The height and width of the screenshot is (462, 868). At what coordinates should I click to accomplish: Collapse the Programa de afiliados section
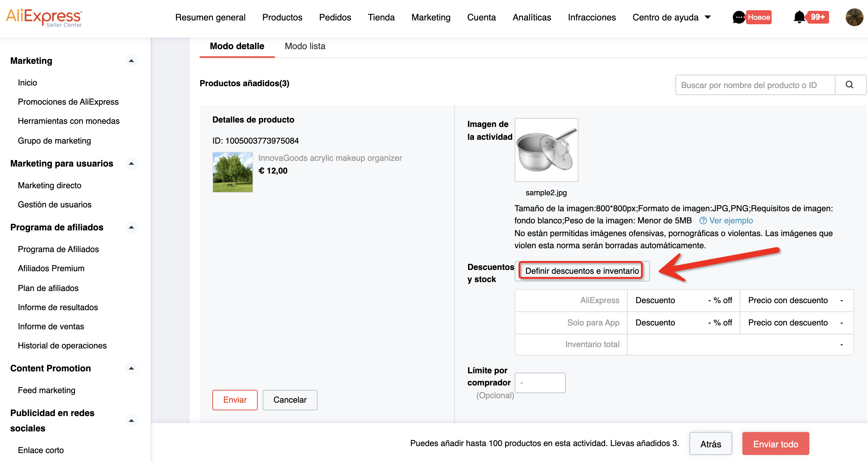(x=131, y=227)
